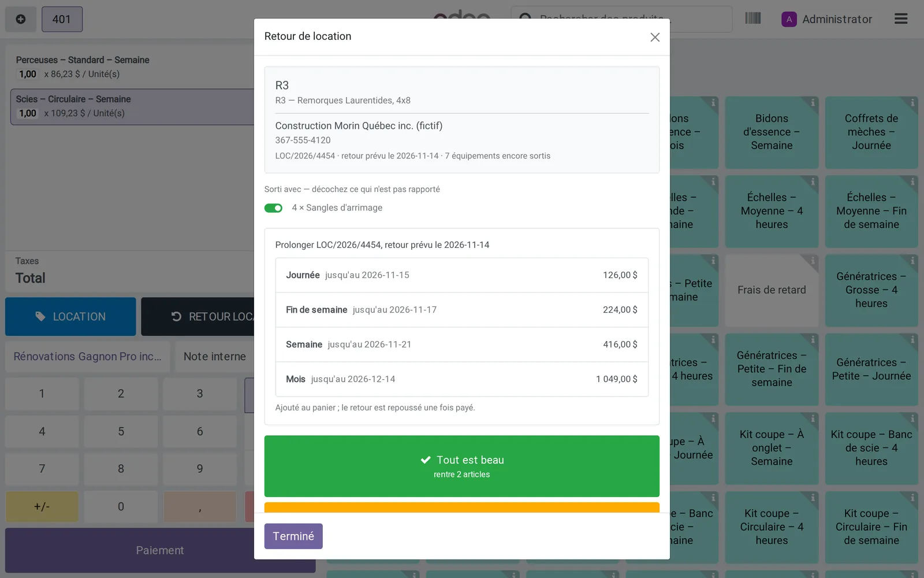
Task: Open info icon on Génératrices Petite Journée card
Action: [912, 339]
